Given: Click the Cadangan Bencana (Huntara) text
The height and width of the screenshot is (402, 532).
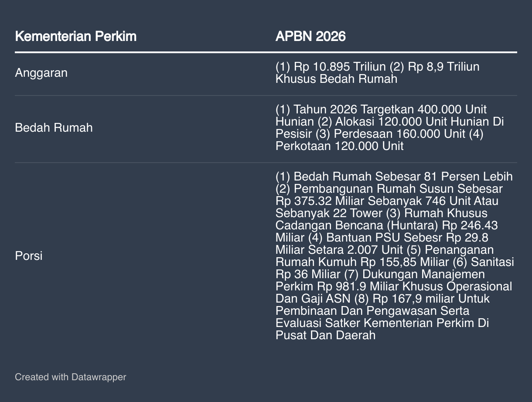Looking at the screenshot, I should [358, 225].
